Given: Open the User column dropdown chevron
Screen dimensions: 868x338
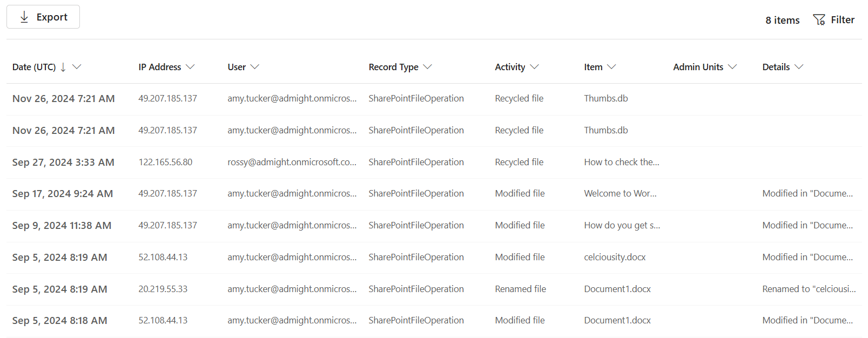Looking at the screenshot, I should (255, 67).
